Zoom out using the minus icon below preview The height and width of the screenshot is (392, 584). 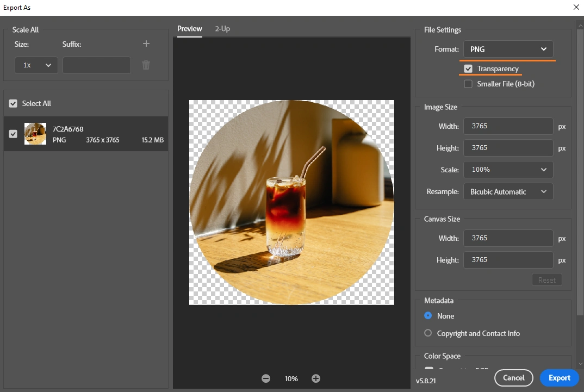pyautogui.click(x=266, y=378)
